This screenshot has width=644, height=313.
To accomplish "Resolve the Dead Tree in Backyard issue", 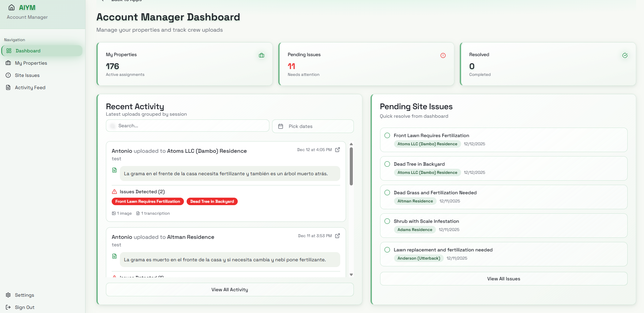I will pyautogui.click(x=387, y=164).
